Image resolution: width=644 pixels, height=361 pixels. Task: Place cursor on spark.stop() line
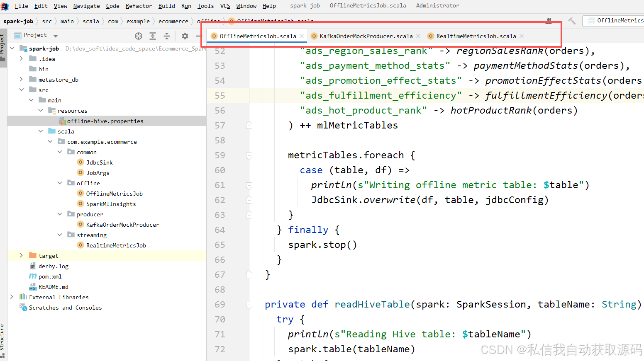(x=322, y=245)
